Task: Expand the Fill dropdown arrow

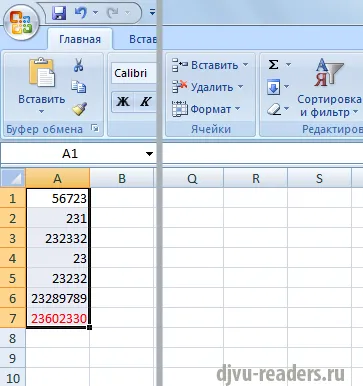Action: (x=286, y=87)
